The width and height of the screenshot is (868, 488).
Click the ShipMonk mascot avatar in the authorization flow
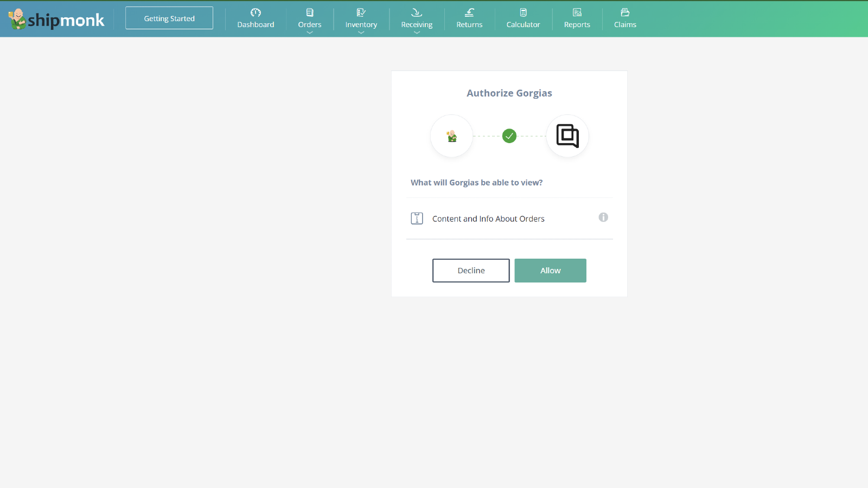click(x=451, y=136)
